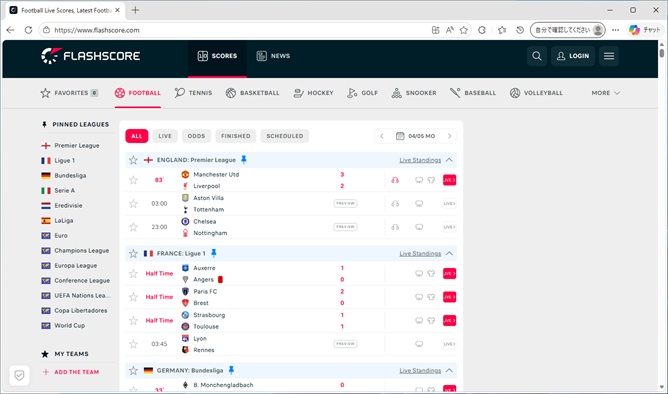Switch to the TENNIS sport tab
Viewport: 668px width, 394px height.
[193, 93]
